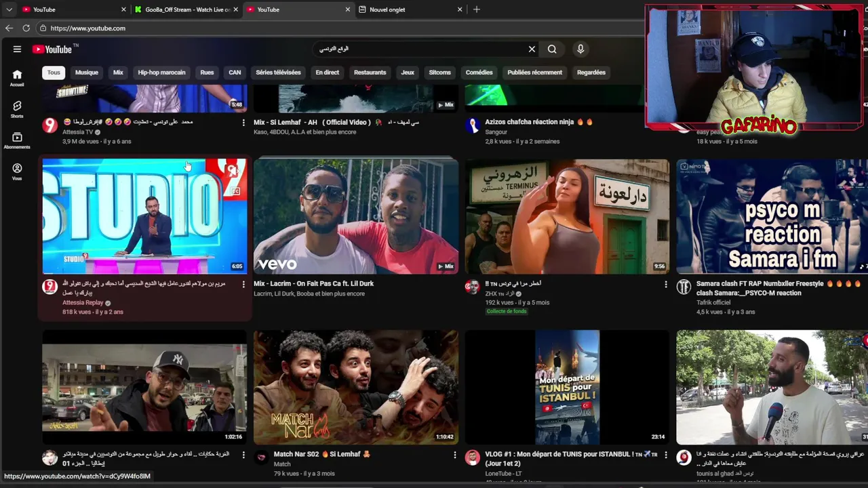
Task: Open the YouTube hamburger guide menu
Action: (x=17, y=49)
